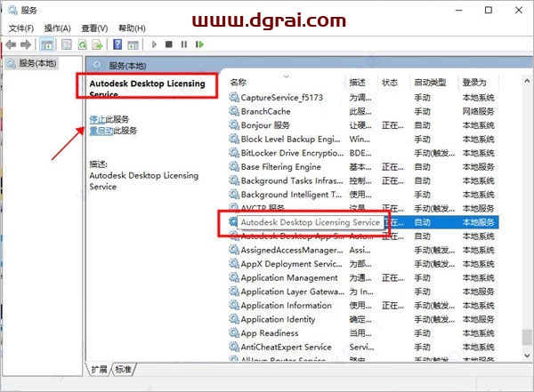
Task: Select Background Tasks Infrastructure service
Action: point(362,180)
